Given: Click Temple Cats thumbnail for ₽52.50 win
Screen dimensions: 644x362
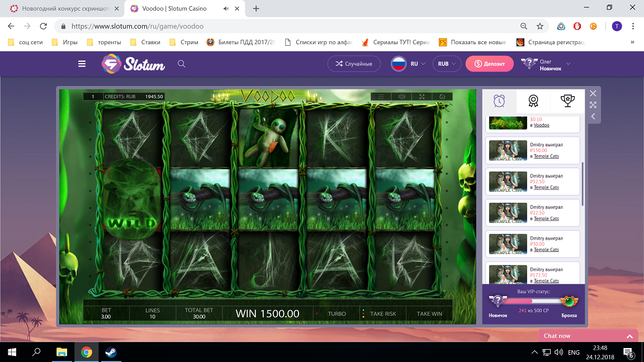Looking at the screenshot, I should [508, 182].
